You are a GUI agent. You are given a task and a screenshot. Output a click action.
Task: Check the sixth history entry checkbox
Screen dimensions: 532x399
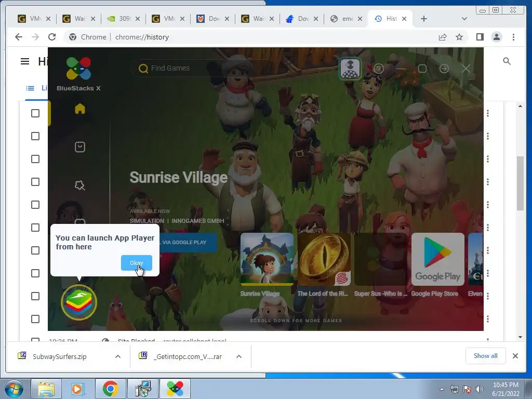[35, 228]
